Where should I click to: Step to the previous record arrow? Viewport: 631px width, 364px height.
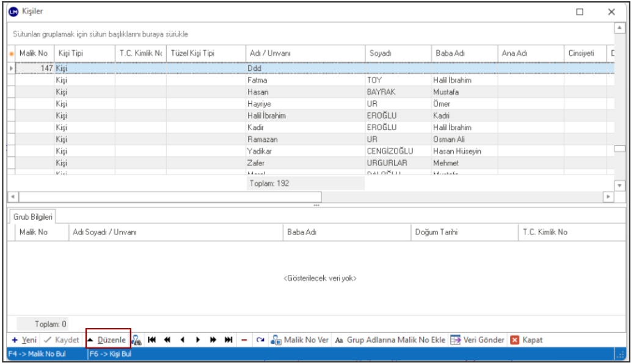click(182, 340)
